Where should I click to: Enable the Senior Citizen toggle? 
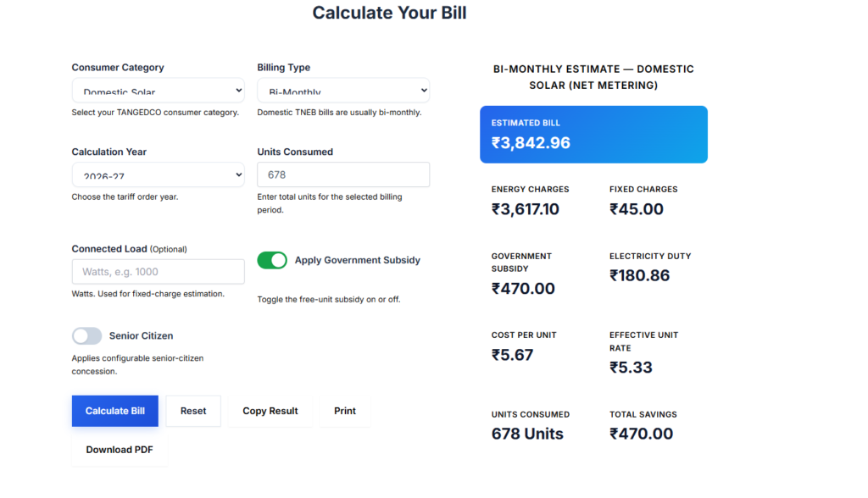87,336
